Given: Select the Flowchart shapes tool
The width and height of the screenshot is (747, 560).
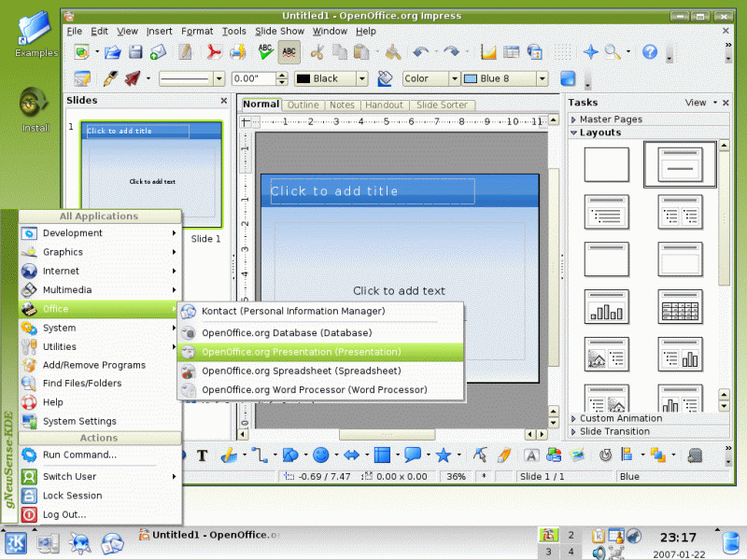Looking at the screenshot, I should (x=382, y=455).
